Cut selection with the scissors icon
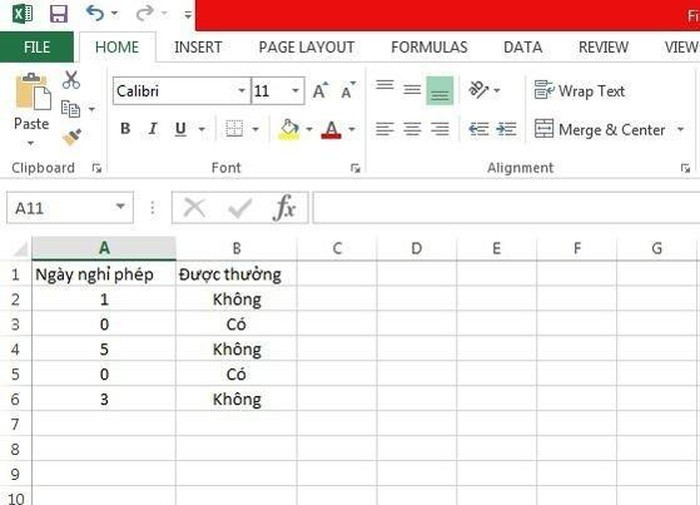The image size is (700, 505). (x=71, y=81)
